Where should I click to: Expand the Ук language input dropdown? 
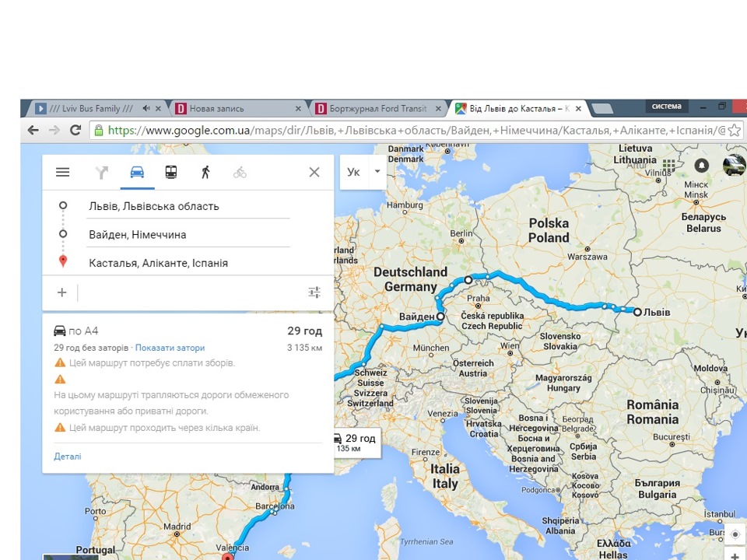tap(377, 171)
